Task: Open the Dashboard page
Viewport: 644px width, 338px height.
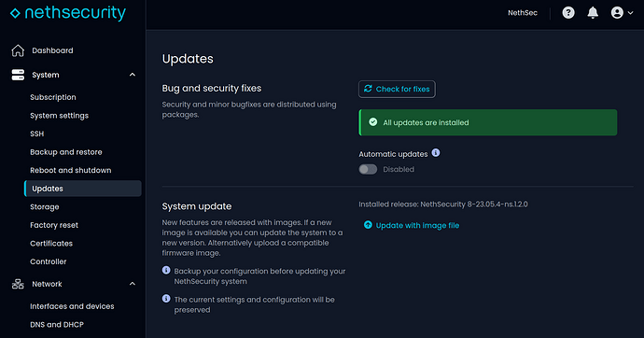Action: click(52, 50)
